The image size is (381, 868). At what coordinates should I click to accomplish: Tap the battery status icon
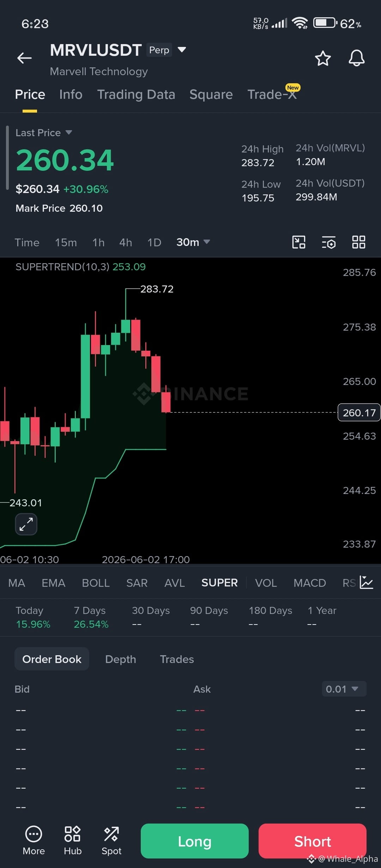325,23
